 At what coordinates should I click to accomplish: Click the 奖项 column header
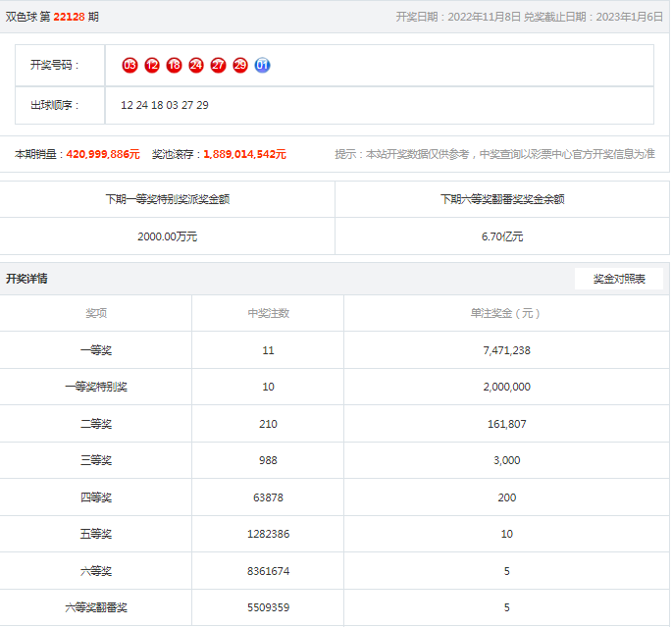(x=96, y=313)
